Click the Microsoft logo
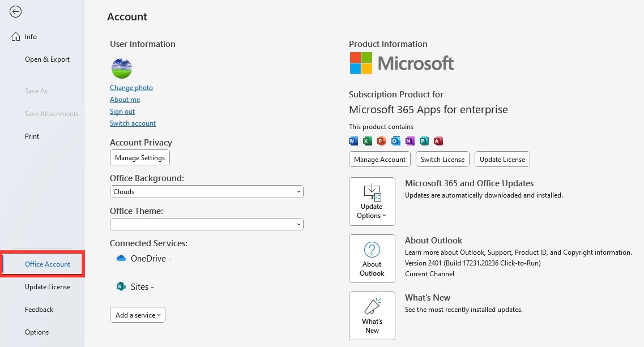 401,63
